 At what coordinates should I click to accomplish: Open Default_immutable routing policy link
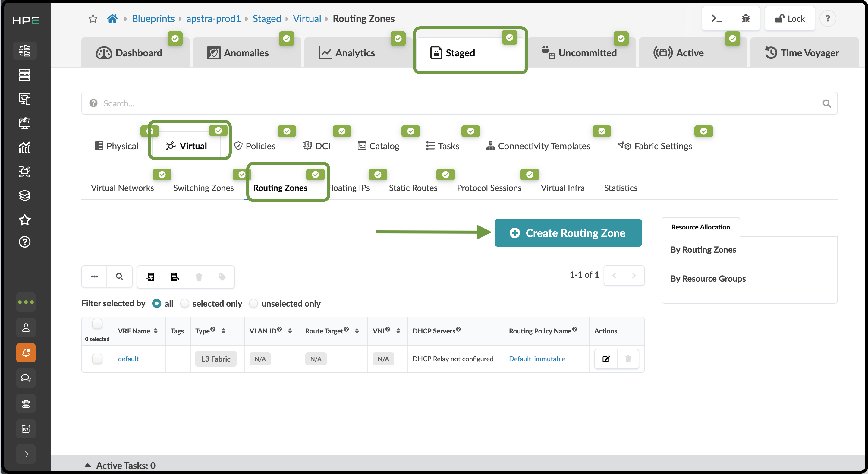(537, 359)
